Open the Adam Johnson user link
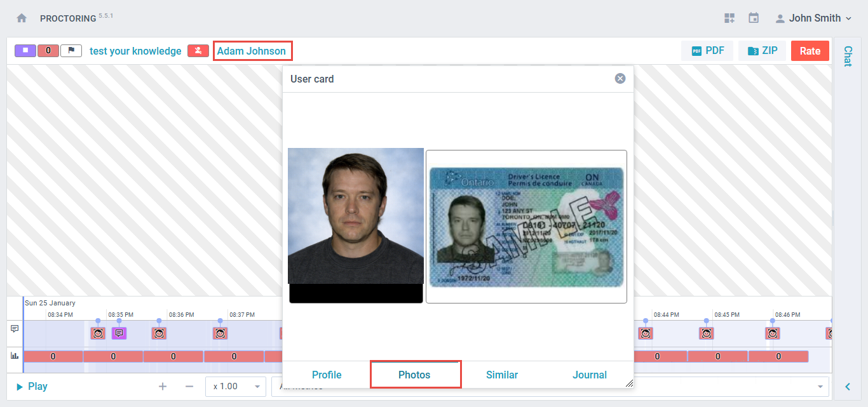The height and width of the screenshot is (407, 868). 252,51
